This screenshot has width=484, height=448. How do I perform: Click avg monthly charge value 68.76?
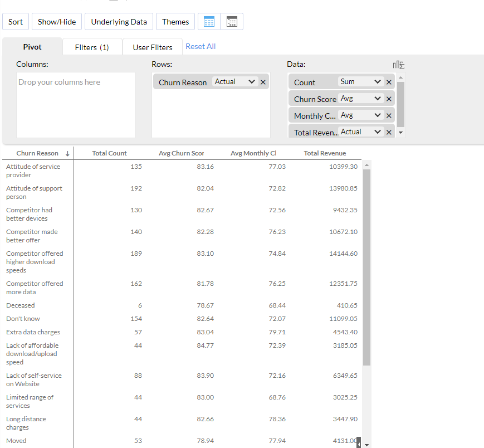pos(277,397)
